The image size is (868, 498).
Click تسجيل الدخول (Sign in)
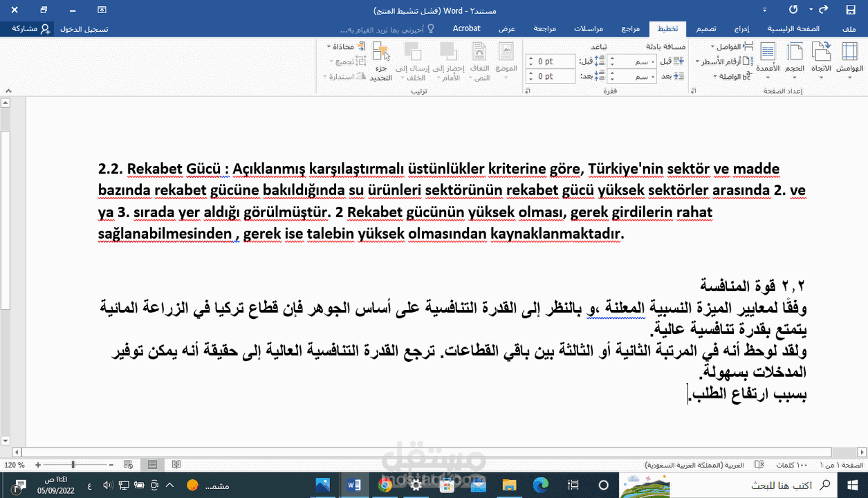point(84,30)
